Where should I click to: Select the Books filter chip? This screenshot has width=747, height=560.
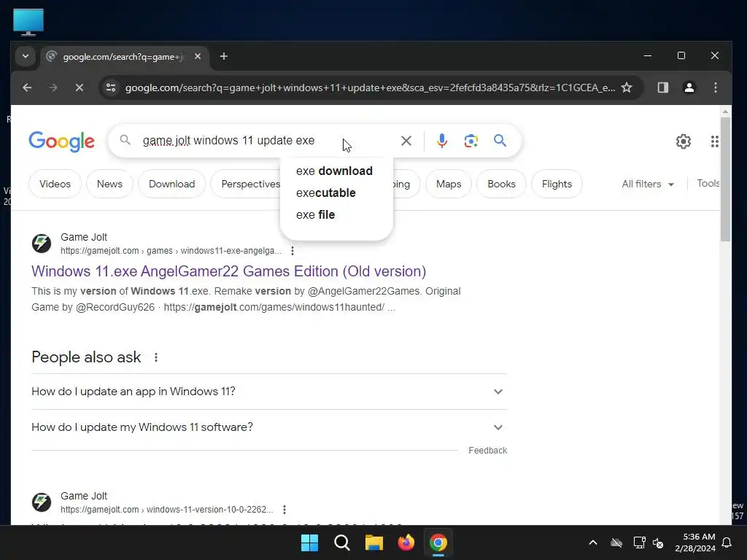click(502, 184)
